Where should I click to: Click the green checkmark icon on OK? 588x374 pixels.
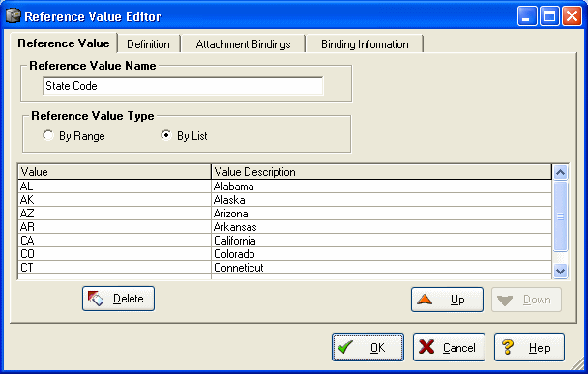[345, 347]
